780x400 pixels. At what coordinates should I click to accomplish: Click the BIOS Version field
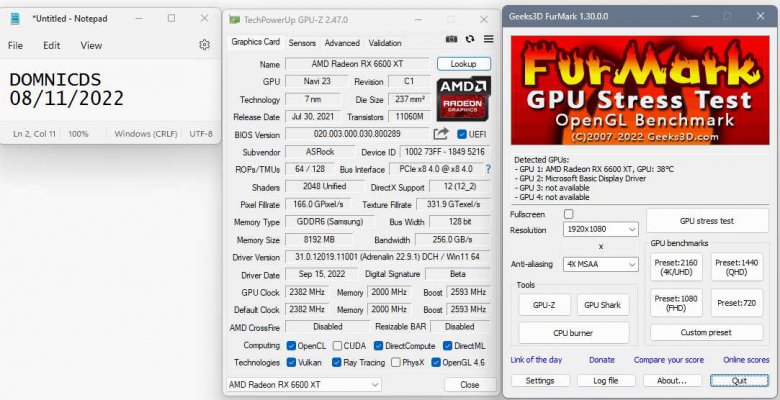357,134
